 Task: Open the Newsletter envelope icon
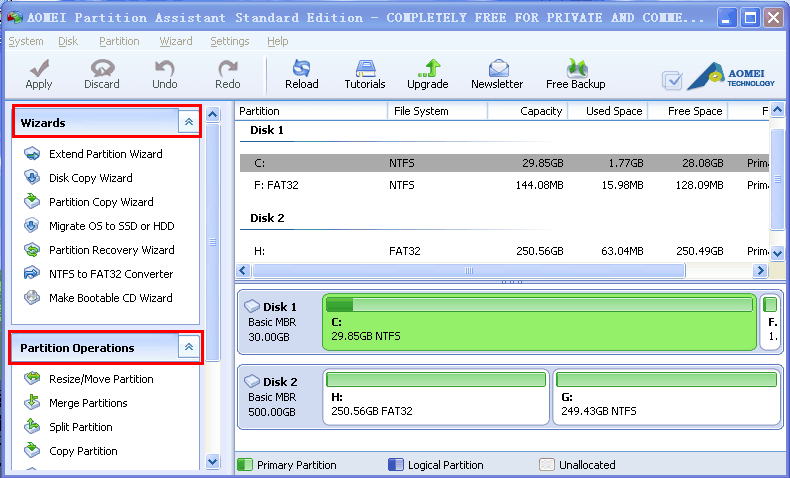pos(498,67)
